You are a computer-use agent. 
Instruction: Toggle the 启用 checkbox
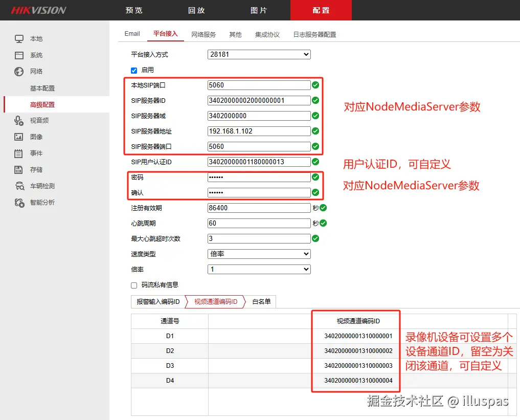pos(134,70)
